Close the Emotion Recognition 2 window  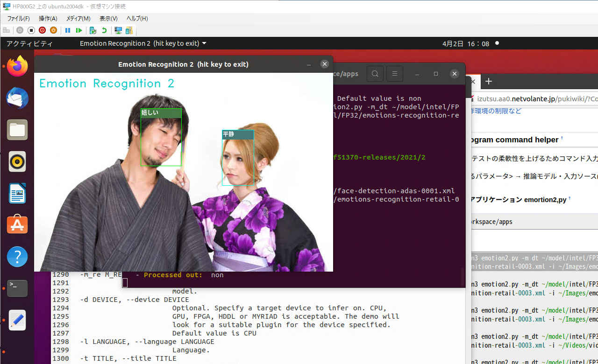(x=325, y=64)
